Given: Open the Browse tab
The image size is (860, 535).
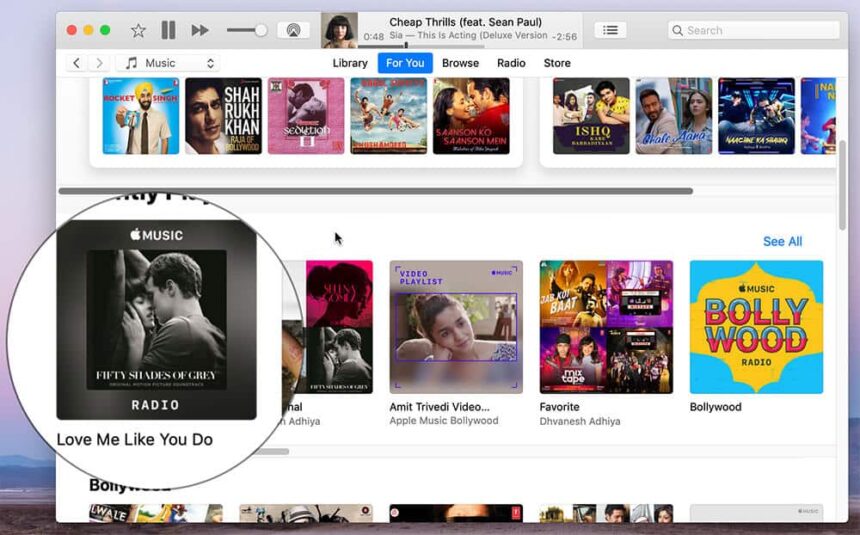Looking at the screenshot, I should click(460, 63).
